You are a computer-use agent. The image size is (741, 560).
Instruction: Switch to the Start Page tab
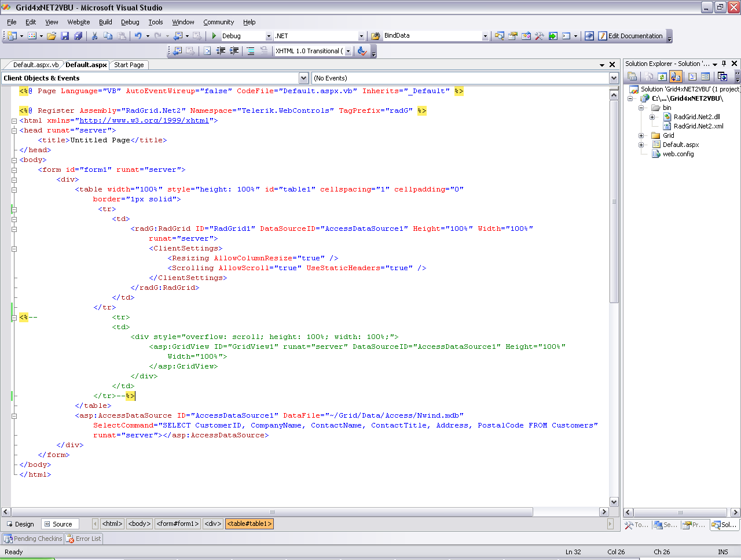(129, 65)
